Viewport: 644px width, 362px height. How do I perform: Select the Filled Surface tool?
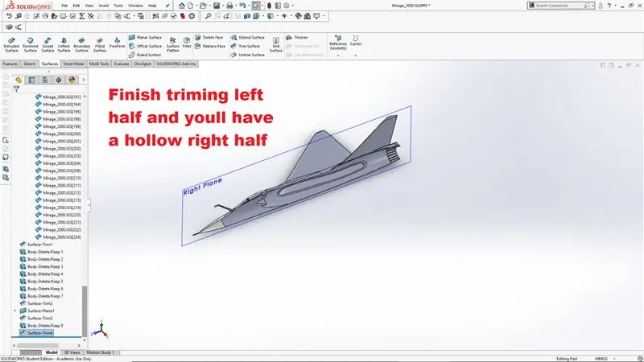[x=100, y=44]
